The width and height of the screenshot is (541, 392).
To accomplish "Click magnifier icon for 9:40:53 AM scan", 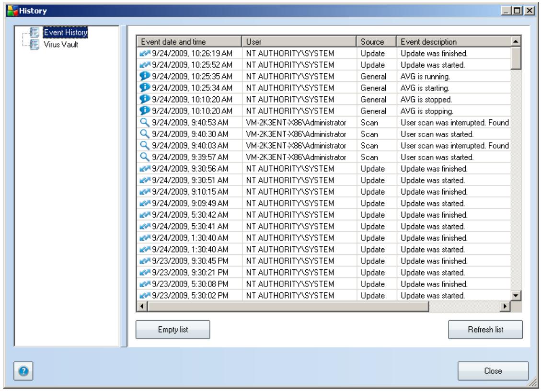I will point(145,122).
